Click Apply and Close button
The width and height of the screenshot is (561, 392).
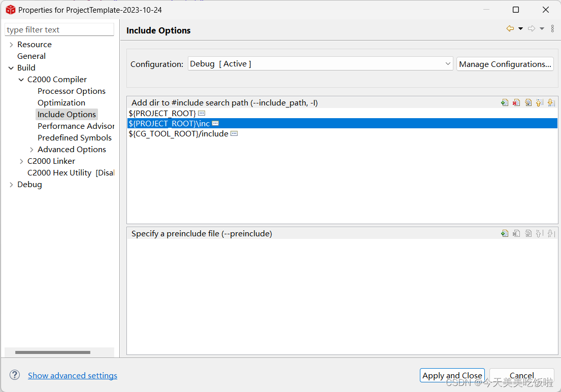coord(452,375)
